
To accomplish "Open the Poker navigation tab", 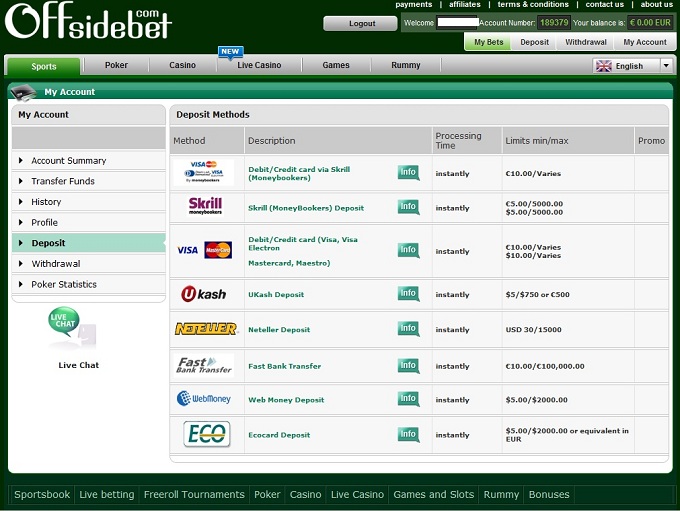I will click(116, 66).
